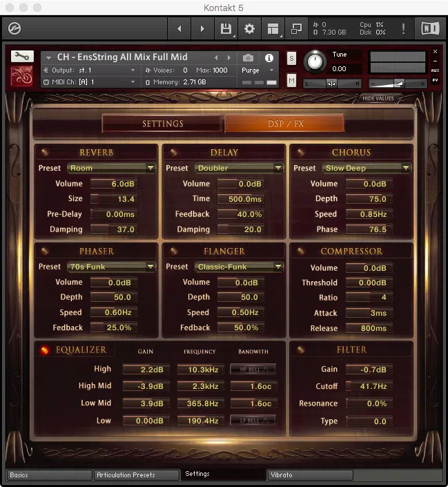Switch to the SETTINGS tab
The height and width of the screenshot is (487, 448).
(163, 124)
